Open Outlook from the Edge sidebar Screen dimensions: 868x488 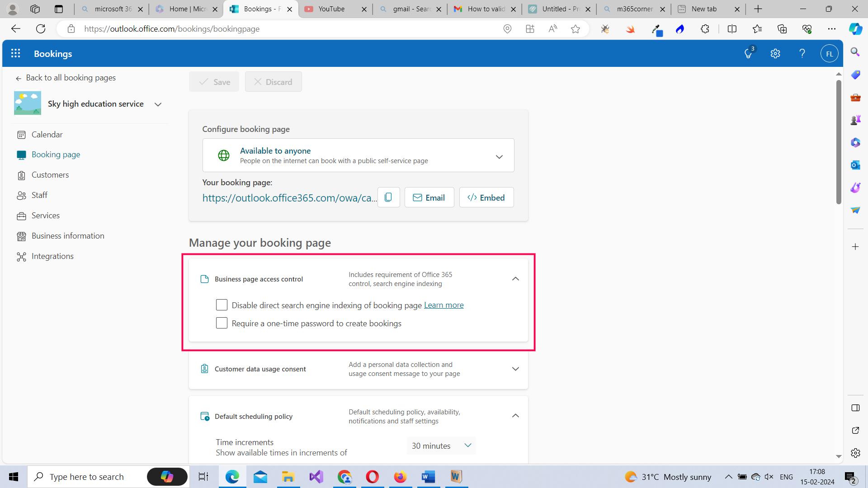click(855, 165)
